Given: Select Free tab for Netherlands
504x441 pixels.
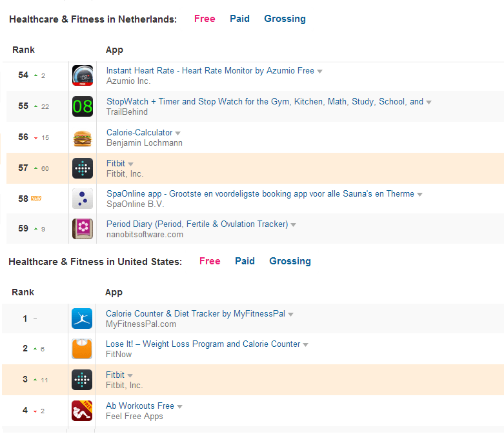Looking at the screenshot, I should [205, 19].
